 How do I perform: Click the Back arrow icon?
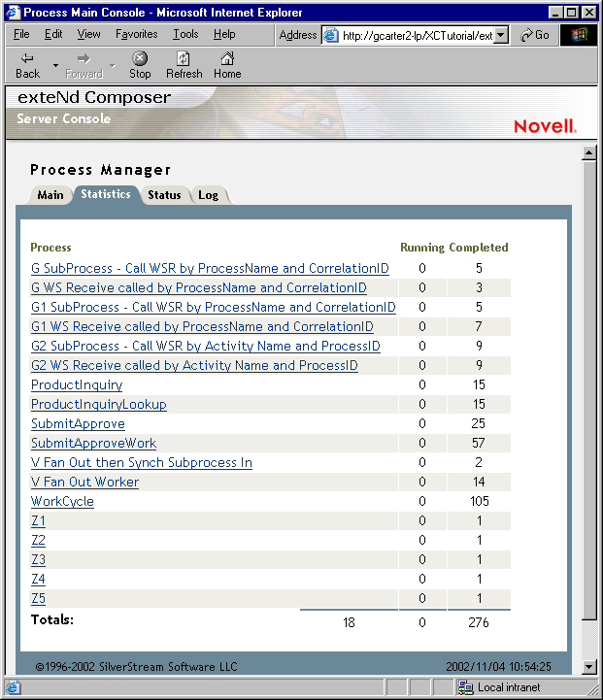(x=27, y=58)
